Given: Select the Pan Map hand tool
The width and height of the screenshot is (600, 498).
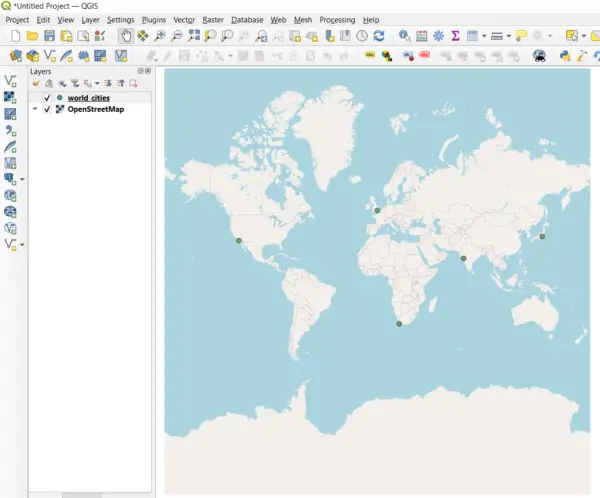Looking at the screenshot, I should (125, 36).
